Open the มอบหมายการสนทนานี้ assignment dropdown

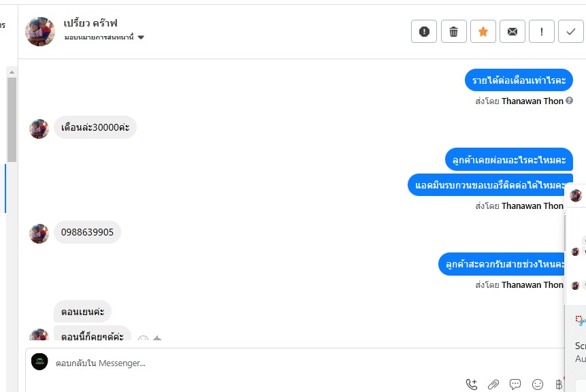[104, 37]
